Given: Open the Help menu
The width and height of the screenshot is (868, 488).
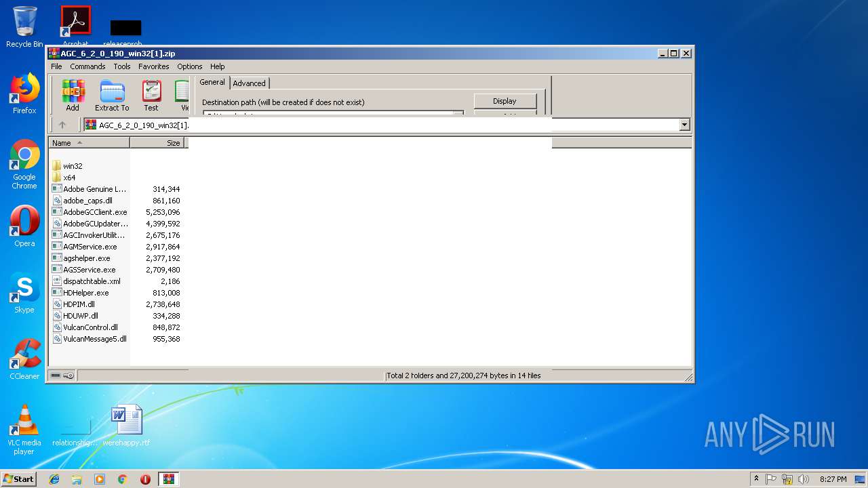Looking at the screenshot, I should [217, 66].
